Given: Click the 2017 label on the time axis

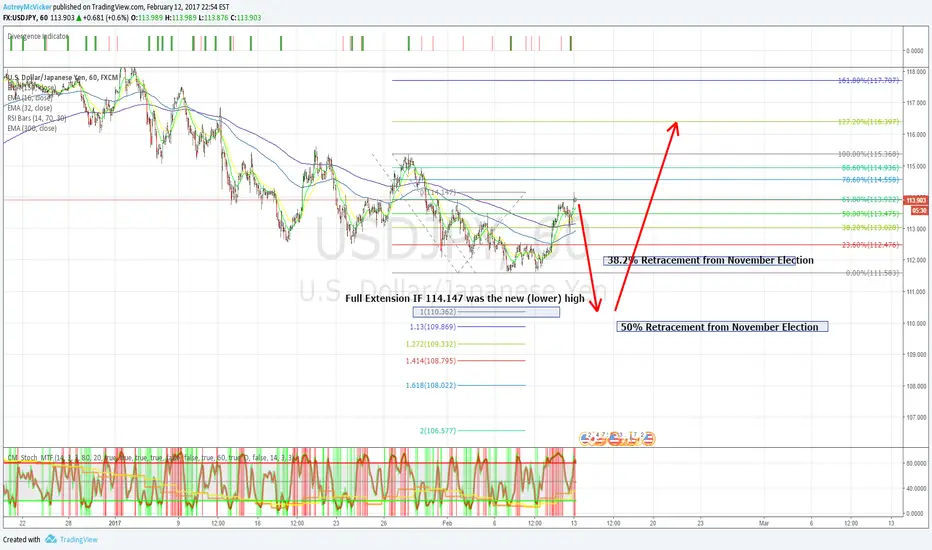Looking at the screenshot, I should (115, 523).
